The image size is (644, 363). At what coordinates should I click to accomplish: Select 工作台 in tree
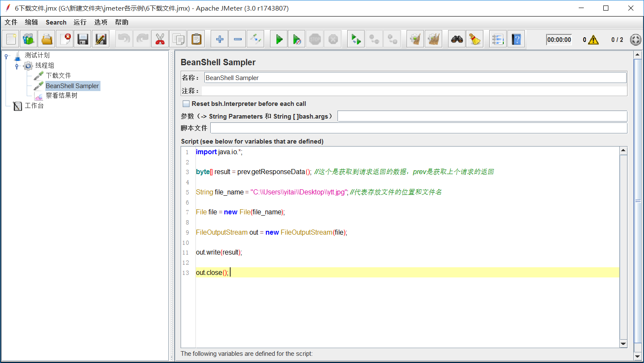point(34,105)
